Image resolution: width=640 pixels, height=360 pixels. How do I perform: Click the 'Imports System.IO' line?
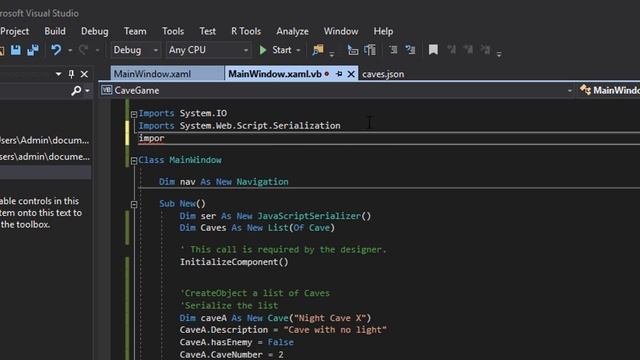(182, 113)
